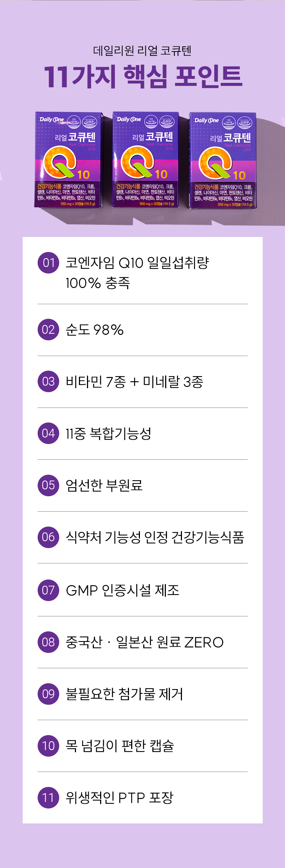Click the 비타민 7종 + 미네랄 3종 item
285x868 pixels.
[x=134, y=382]
